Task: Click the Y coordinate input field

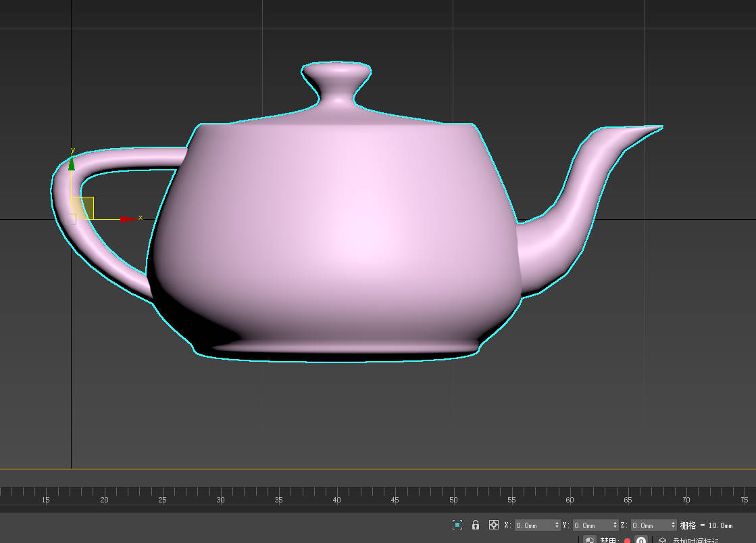Action: [x=592, y=525]
